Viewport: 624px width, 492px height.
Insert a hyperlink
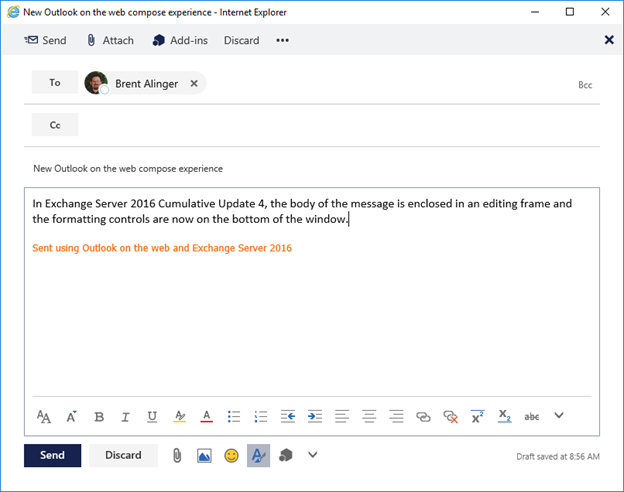coord(423,417)
